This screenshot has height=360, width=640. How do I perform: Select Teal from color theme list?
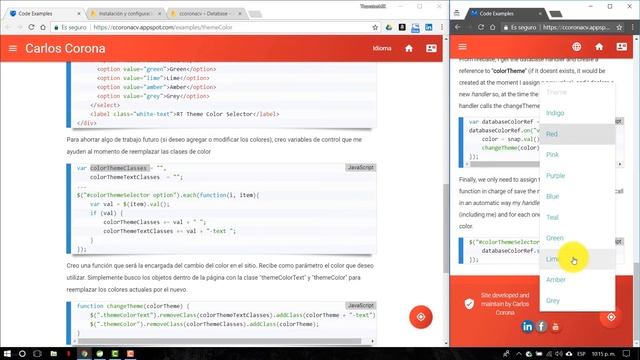[577, 217]
